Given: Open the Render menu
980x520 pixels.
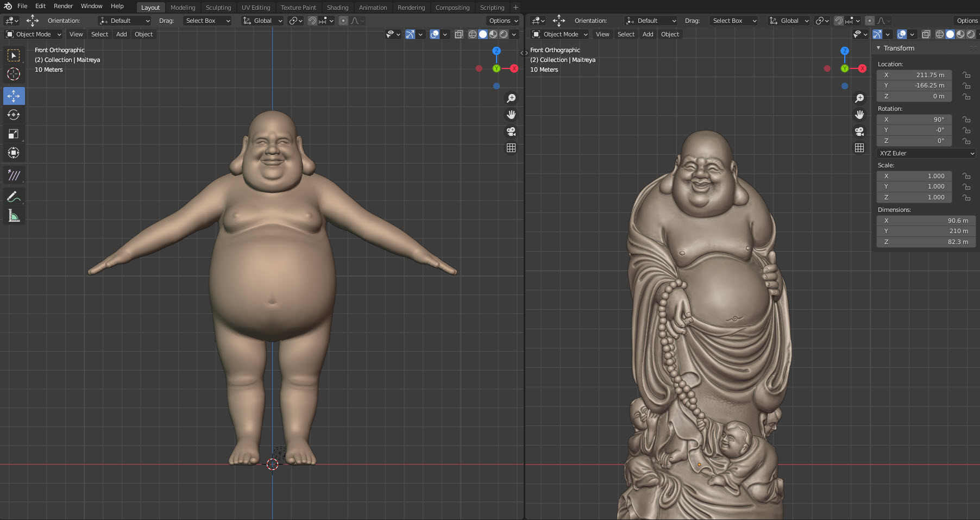Looking at the screenshot, I should [63, 6].
